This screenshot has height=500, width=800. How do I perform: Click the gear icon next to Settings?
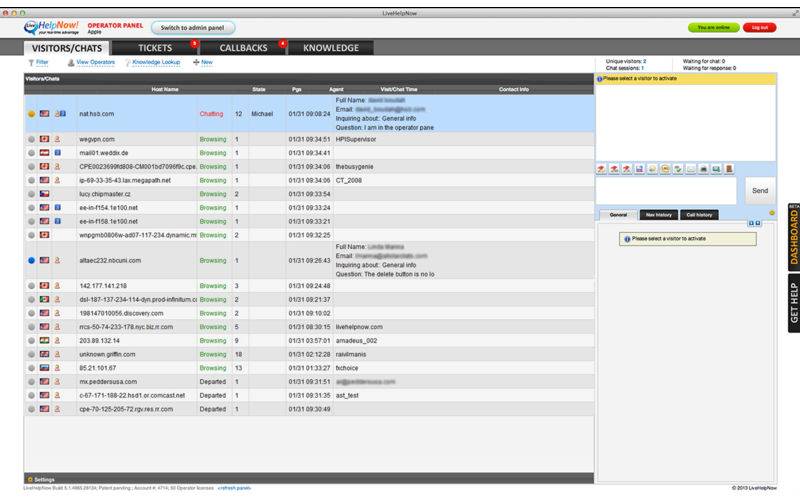[x=30, y=480]
